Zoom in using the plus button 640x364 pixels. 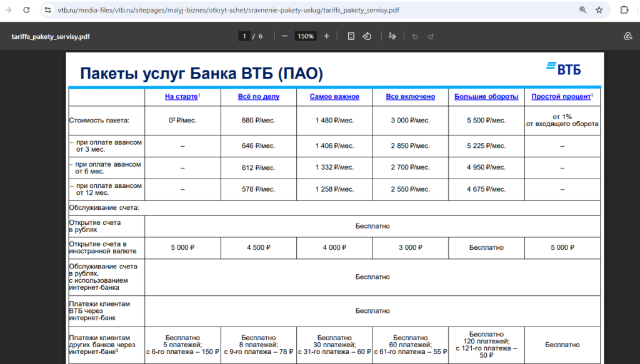point(326,36)
